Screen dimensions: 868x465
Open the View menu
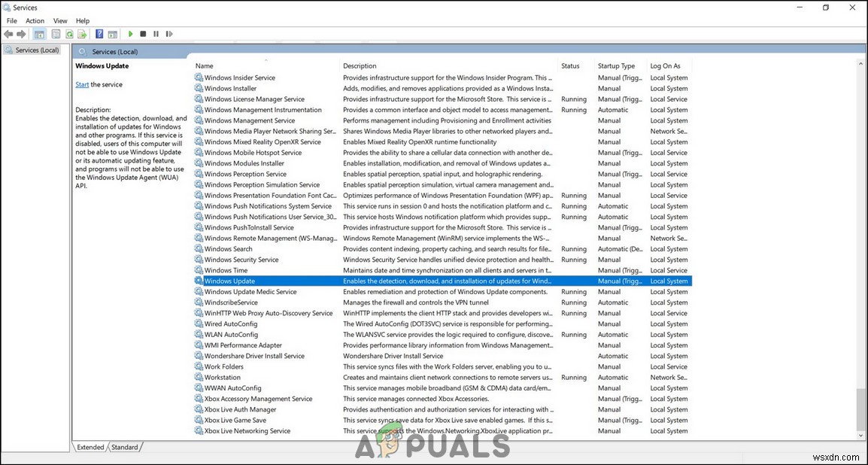coord(60,20)
